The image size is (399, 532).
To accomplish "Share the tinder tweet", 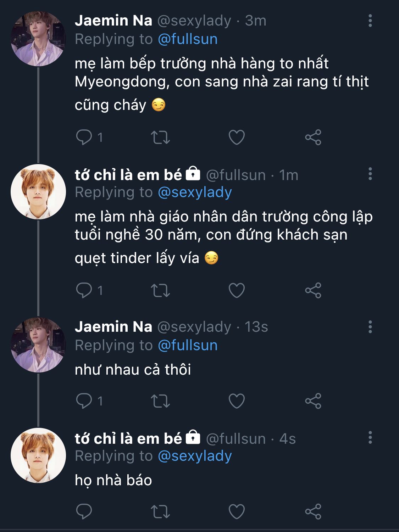I will [x=313, y=290].
